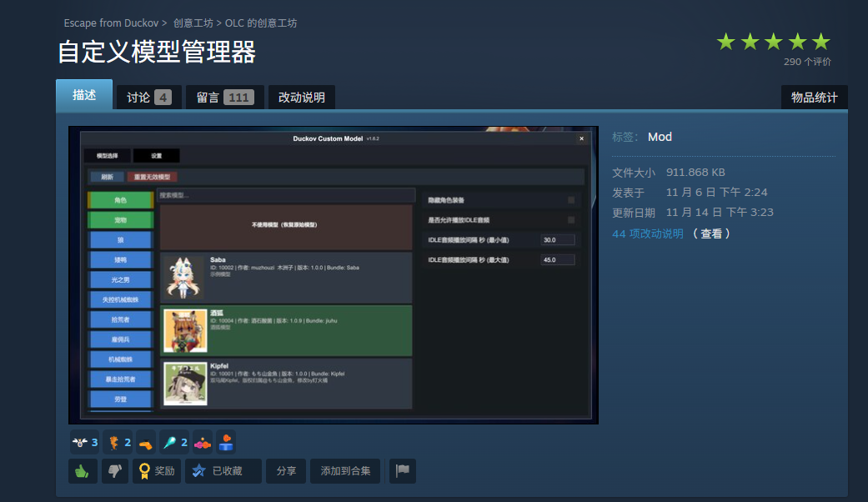Rate the mod with green thumbs up
The height and width of the screenshot is (502, 868).
[x=83, y=471]
